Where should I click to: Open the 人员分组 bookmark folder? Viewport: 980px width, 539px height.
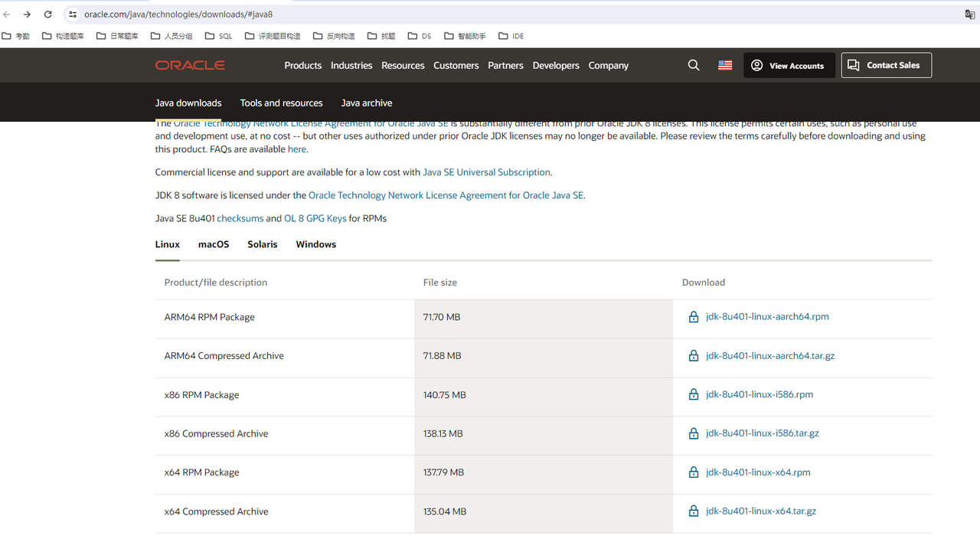pos(171,36)
